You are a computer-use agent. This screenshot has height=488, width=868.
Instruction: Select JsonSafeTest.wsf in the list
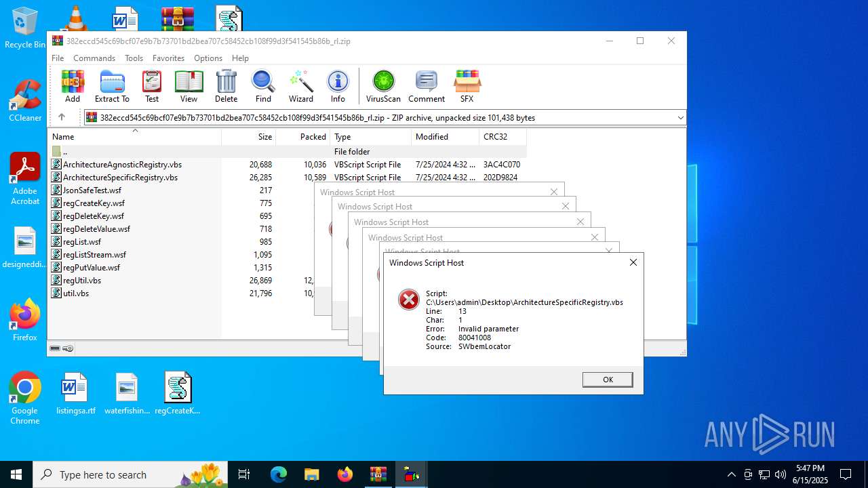click(x=92, y=190)
